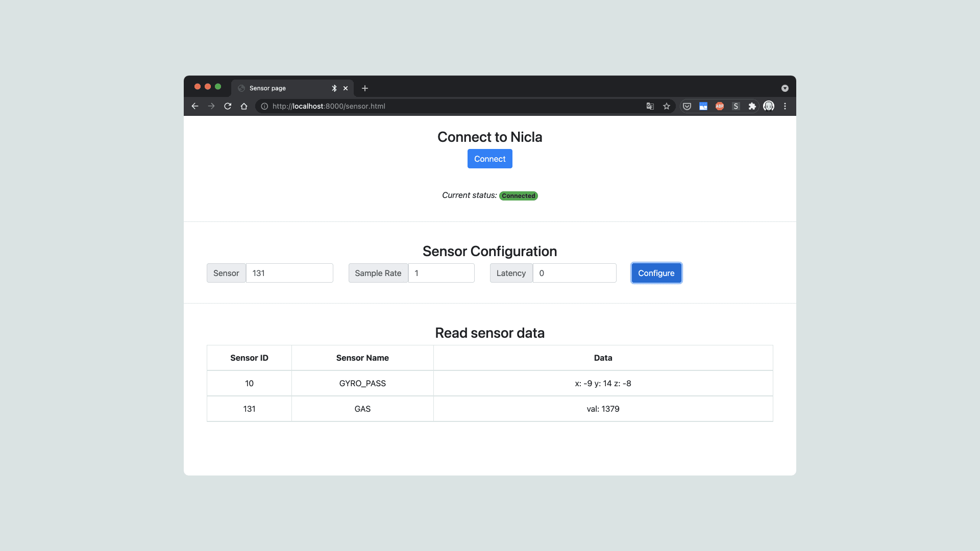Image resolution: width=980 pixels, height=551 pixels.
Task: Click into the Sensor input field
Action: coord(289,273)
